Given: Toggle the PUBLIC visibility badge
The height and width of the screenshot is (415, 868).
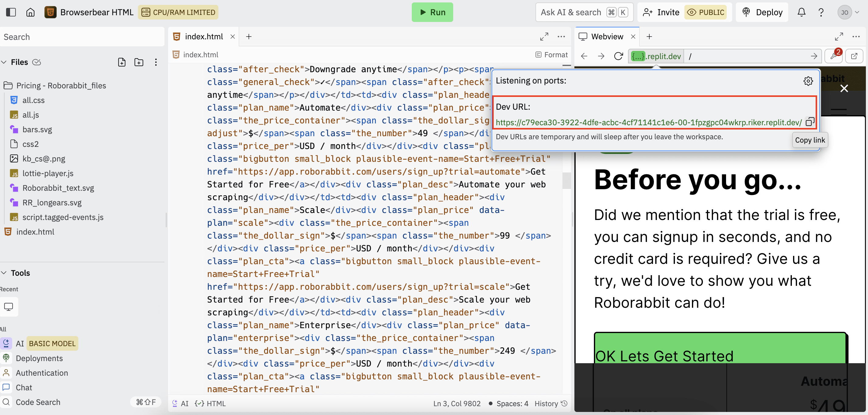Looking at the screenshot, I should pos(706,12).
